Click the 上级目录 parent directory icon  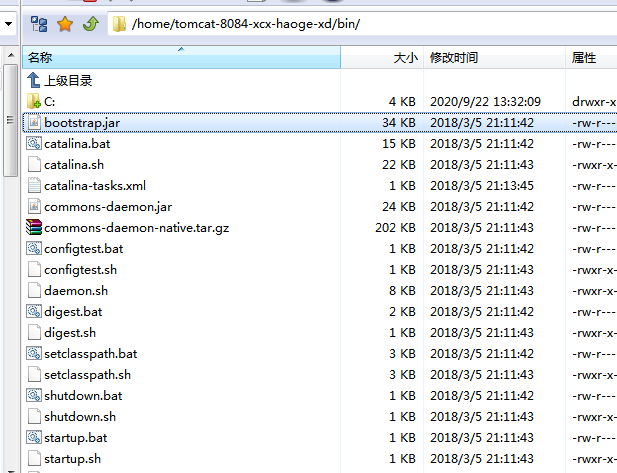point(34,81)
